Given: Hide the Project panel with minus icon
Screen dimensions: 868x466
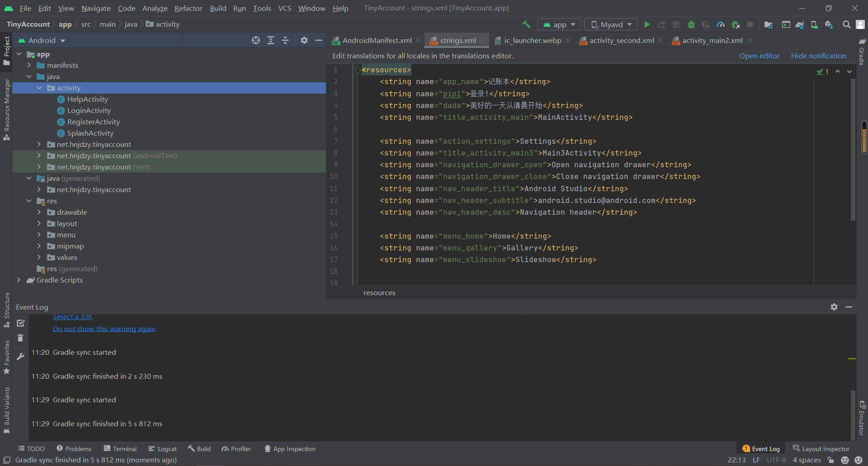Looking at the screenshot, I should coord(319,40).
